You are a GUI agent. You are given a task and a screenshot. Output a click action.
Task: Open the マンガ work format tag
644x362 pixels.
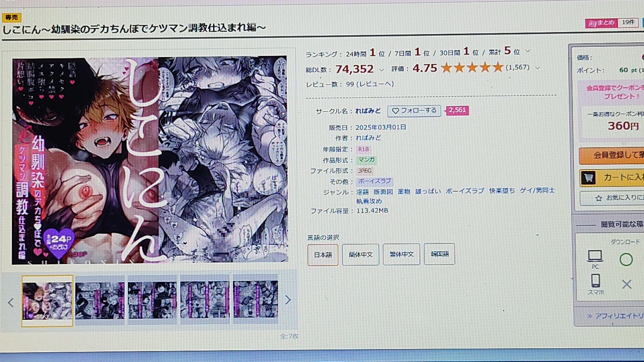coord(367,160)
